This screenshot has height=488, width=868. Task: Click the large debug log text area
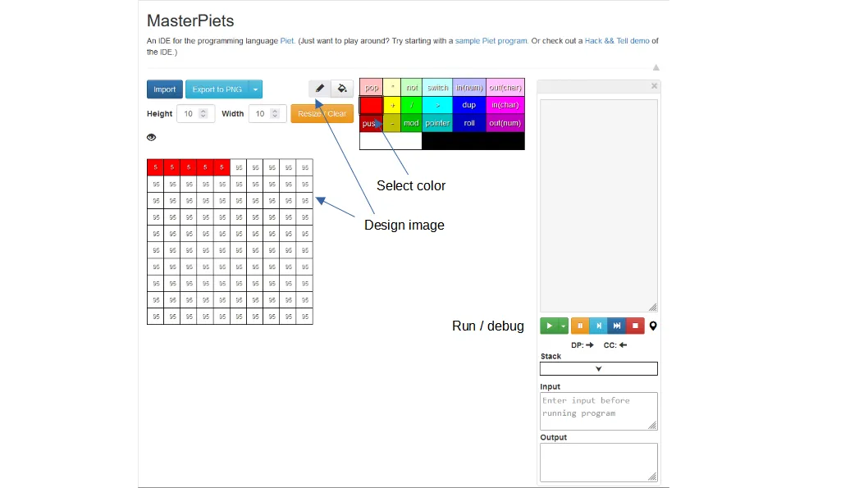(x=598, y=206)
